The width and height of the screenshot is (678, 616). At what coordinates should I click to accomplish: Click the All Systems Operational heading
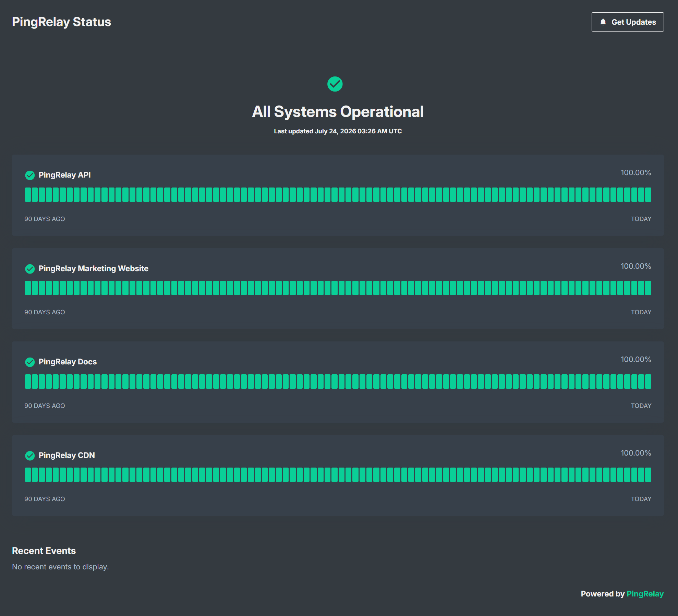point(338,111)
